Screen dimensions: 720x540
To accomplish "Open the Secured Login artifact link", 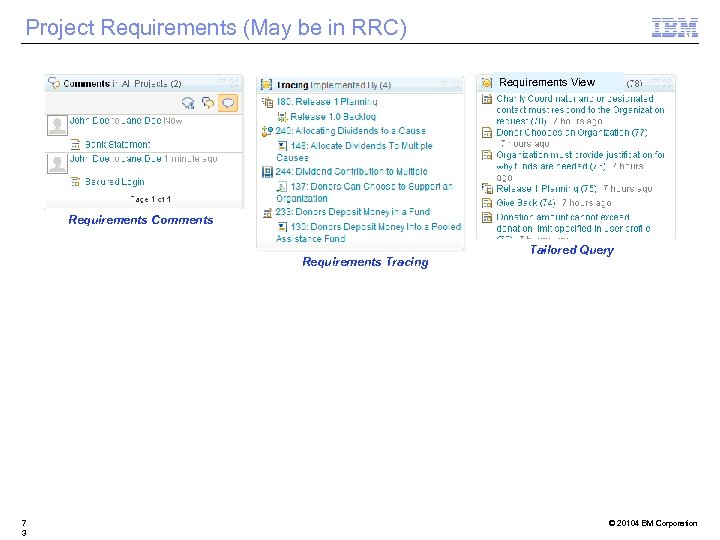I will click(115, 182).
